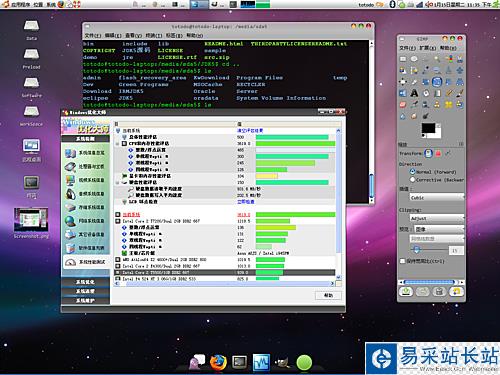Open the 应用程序 menu in top panel
This screenshot has width=500, height=375.
pyautogui.click(x=21, y=5)
